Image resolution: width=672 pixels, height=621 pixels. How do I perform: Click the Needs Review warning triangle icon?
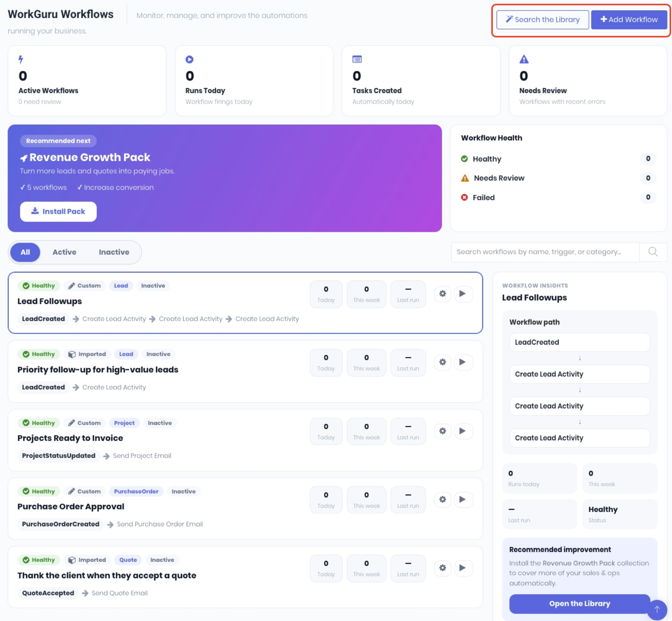(x=524, y=59)
